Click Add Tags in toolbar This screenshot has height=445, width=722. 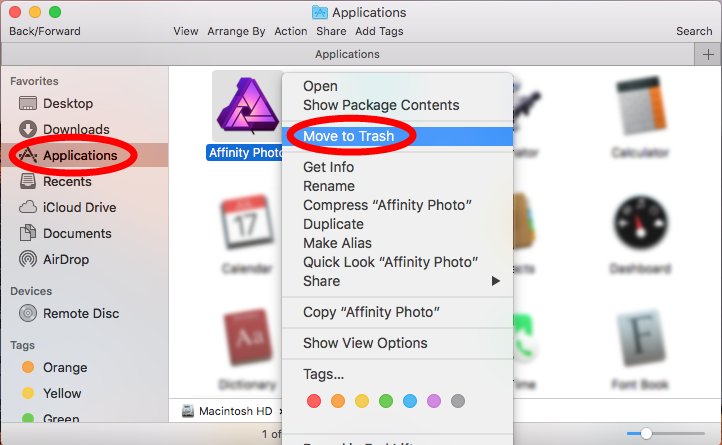378,31
